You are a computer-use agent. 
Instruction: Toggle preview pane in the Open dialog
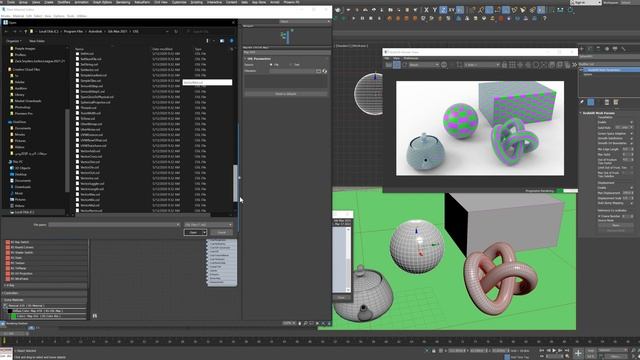(x=222, y=41)
